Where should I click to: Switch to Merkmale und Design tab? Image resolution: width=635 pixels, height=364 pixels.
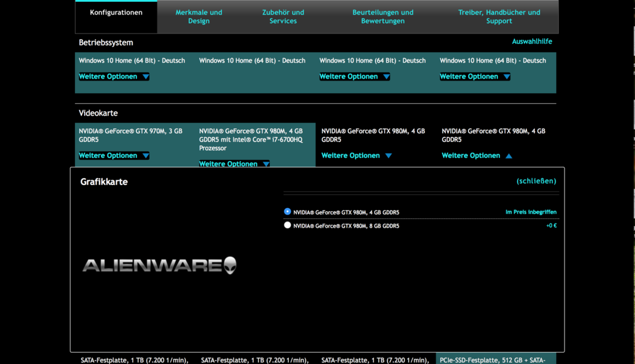coord(199,16)
